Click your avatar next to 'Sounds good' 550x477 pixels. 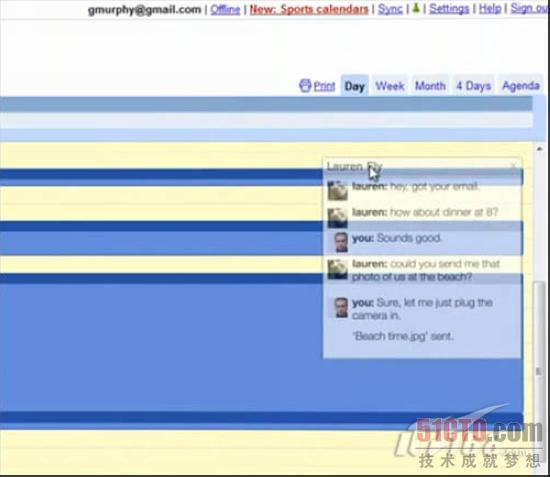click(341, 242)
